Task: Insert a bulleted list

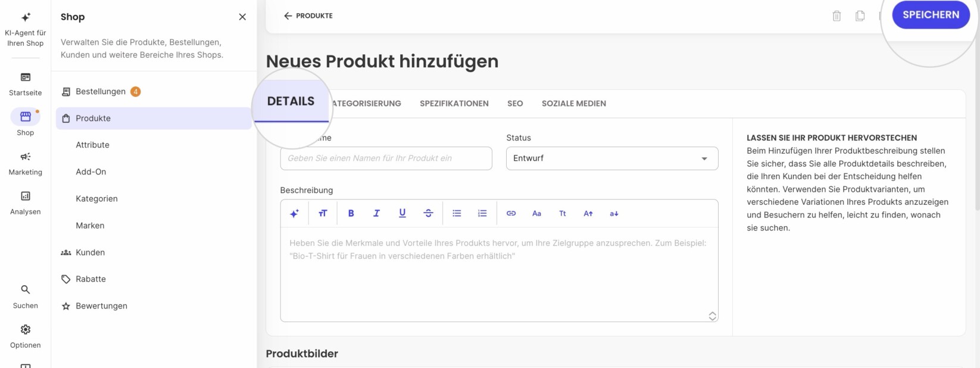Action: click(x=457, y=213)
